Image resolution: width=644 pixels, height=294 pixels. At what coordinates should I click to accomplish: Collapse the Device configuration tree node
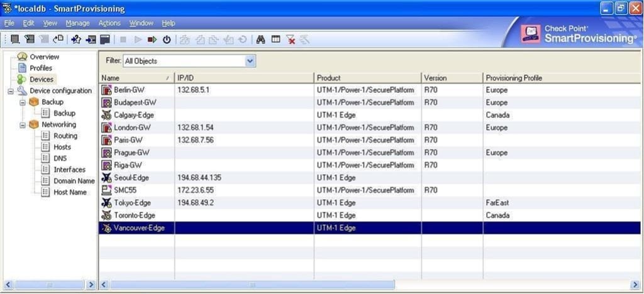pyautogui.click(x=11, y=91)
